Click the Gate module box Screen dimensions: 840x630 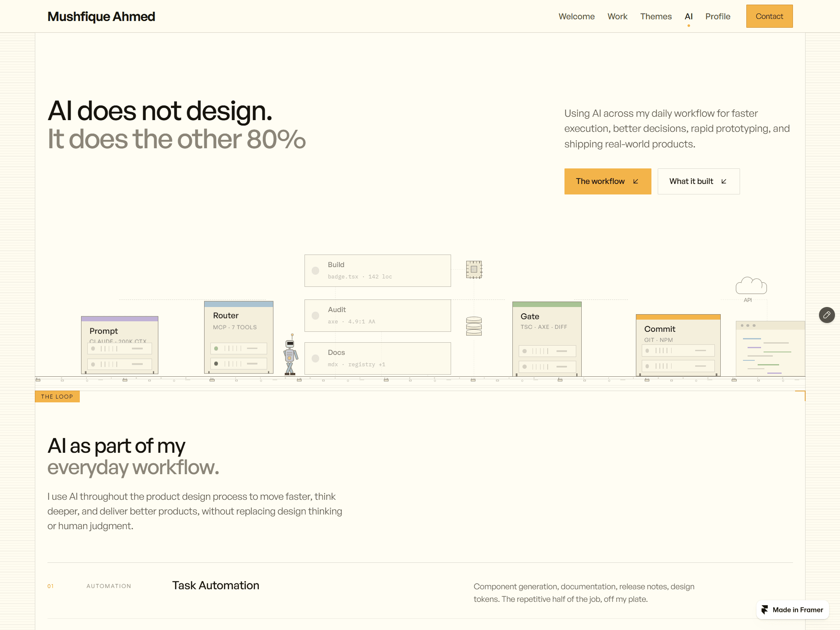click(x=547, y=339)
